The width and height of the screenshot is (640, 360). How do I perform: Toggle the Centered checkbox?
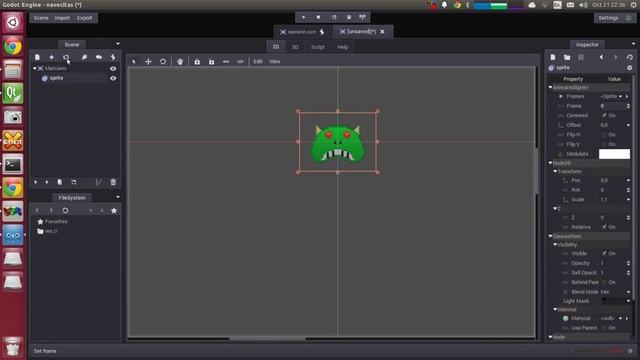pyautogui.click(x=604, y=116)
